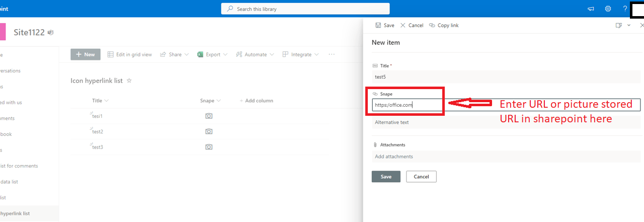Click Copy link in the panel
Viewport: 644px width, 222px height.
(444, 25)
